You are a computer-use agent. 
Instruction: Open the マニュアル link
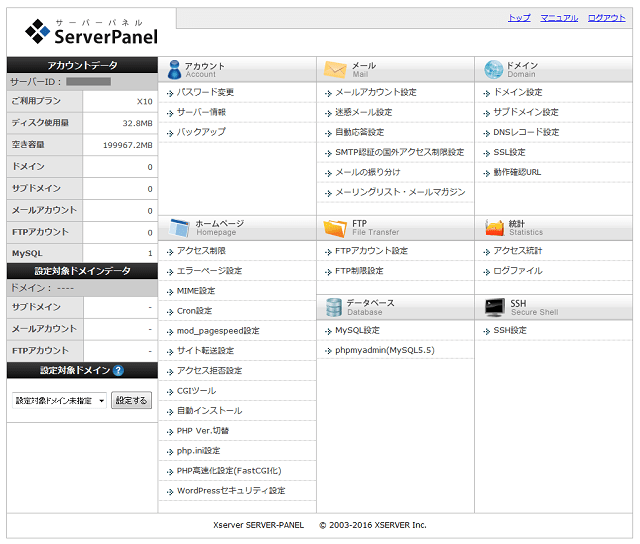click(559, 18)
